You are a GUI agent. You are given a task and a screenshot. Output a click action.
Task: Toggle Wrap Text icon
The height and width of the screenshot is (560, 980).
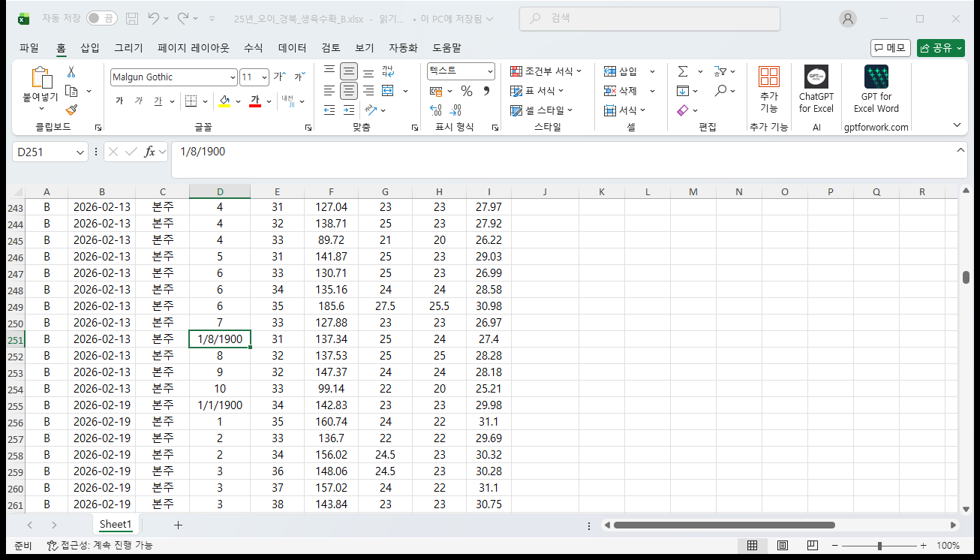point(388,71)
